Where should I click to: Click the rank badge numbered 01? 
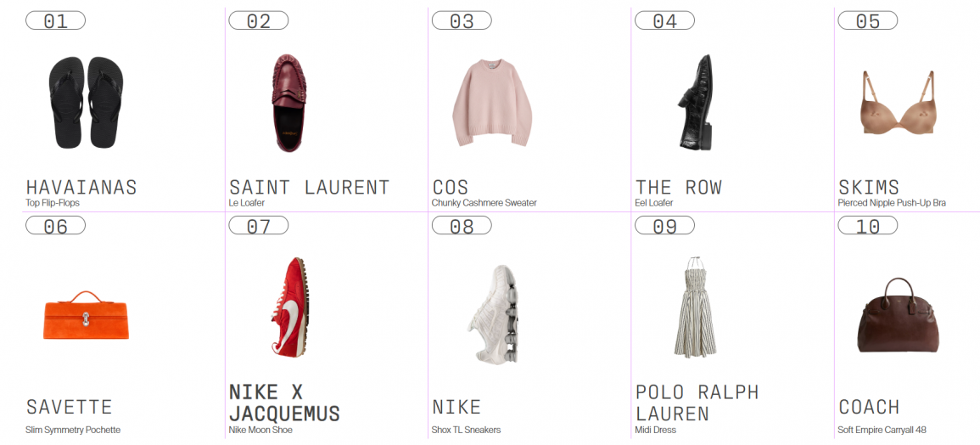56,20
